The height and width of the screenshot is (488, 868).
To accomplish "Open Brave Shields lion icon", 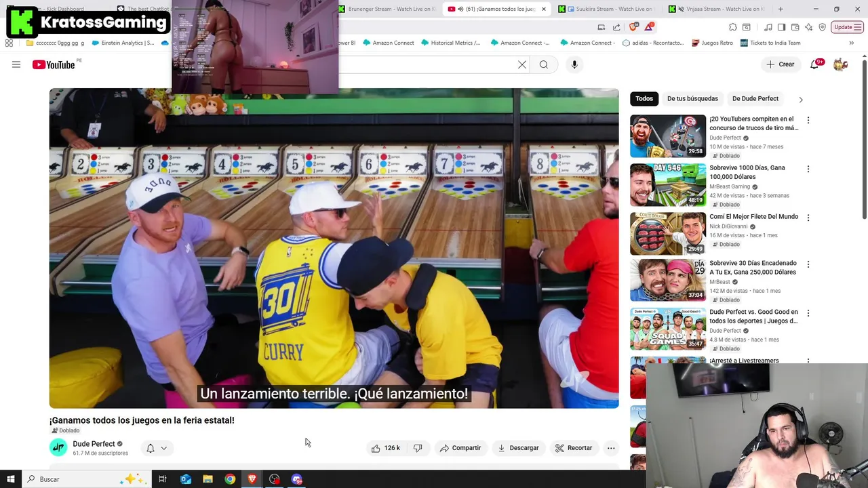I will click(x=633, y=27).
